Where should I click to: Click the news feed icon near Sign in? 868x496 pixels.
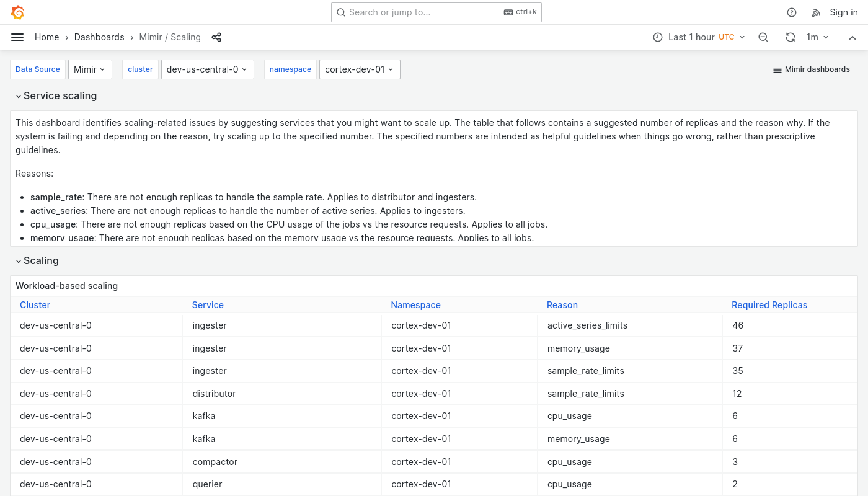[816, 12]
